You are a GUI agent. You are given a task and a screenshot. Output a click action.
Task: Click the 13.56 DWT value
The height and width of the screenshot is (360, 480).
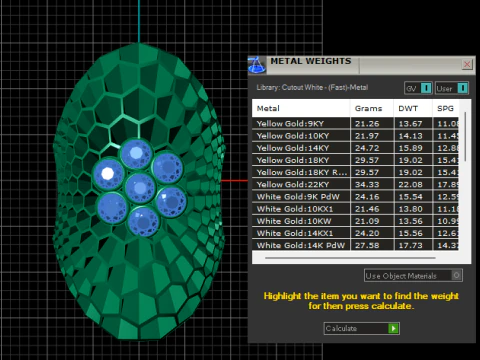pos(410,221)
